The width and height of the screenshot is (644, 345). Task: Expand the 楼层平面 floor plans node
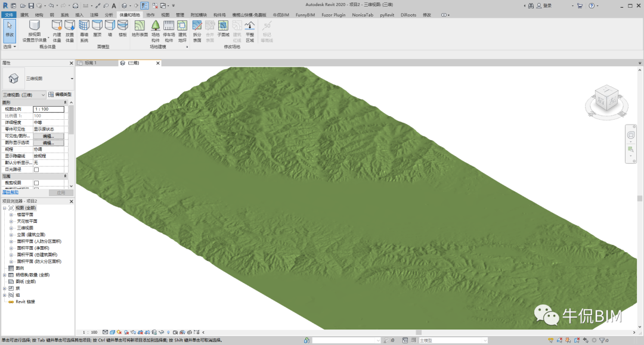11,215
